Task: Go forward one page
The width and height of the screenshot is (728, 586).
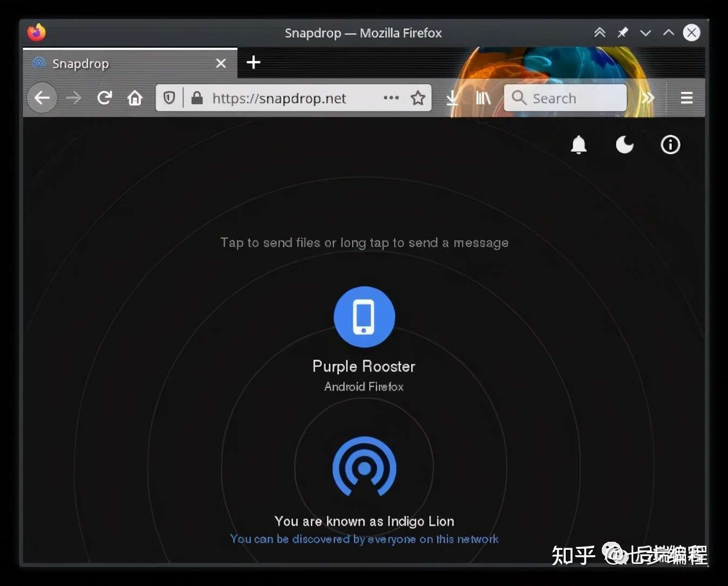Action: pyautogui.click(x=74, y=98)
